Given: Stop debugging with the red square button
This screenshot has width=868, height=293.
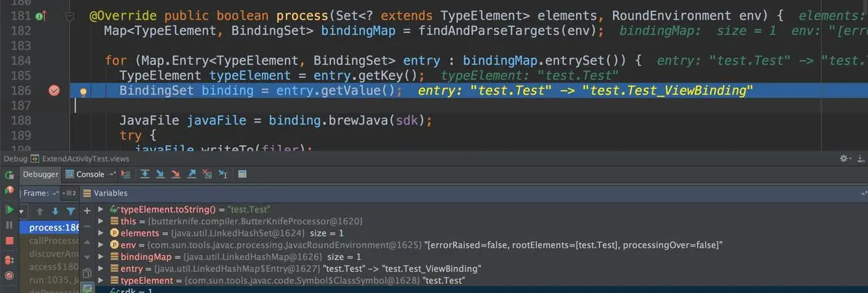Looking at the screenshot, I should 9,240.
